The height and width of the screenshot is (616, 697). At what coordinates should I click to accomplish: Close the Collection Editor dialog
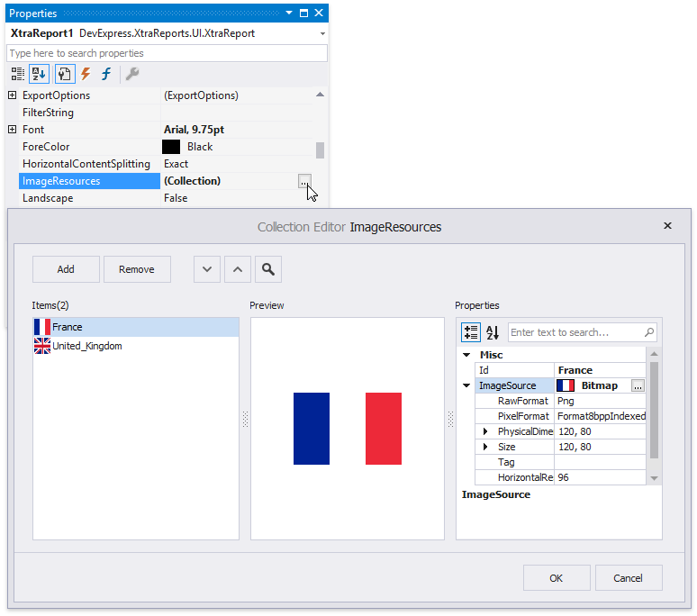tap(667, 226)
